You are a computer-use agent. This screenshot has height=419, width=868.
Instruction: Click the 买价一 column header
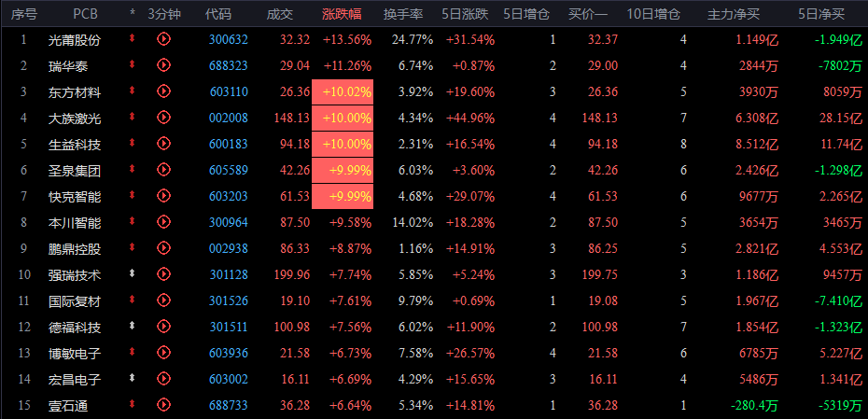(x=588, y=14)
